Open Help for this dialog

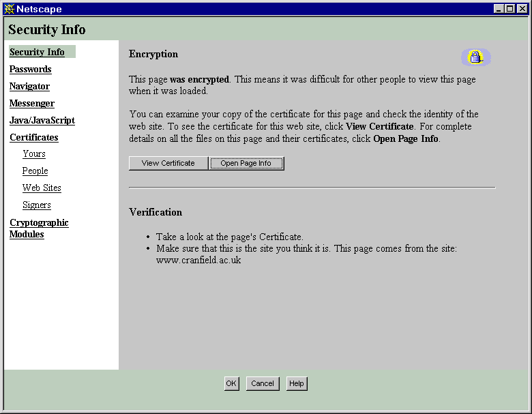click(297, 383)
